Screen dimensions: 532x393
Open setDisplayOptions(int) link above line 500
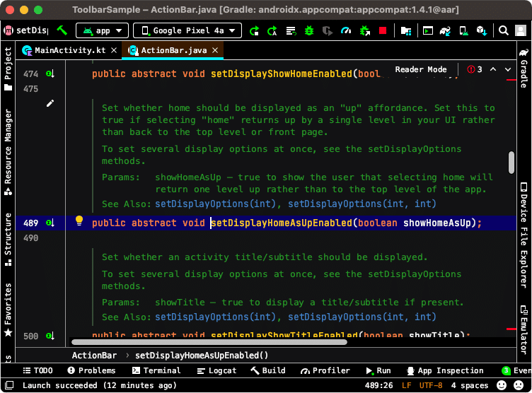(216, 317)
